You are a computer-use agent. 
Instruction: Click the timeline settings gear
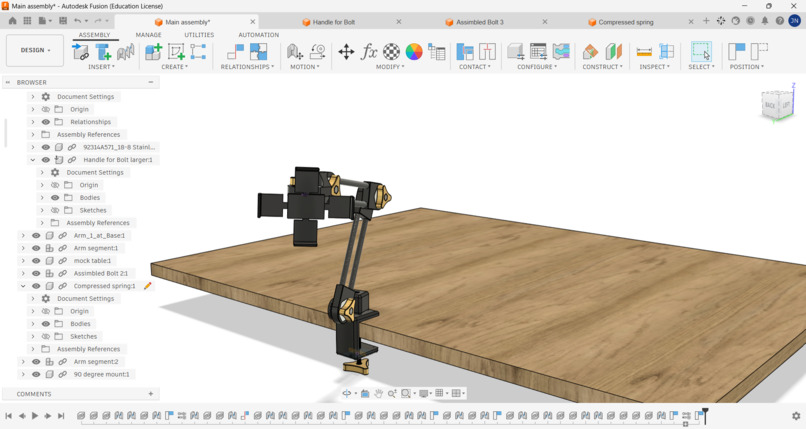[796, 416]
